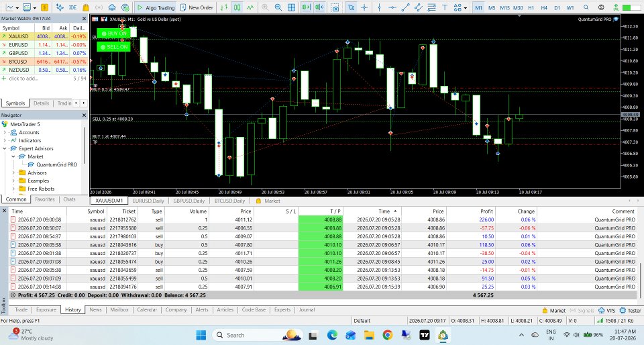
Task: Open the shapes objects dropdown arrow
Action: (465, 8)
